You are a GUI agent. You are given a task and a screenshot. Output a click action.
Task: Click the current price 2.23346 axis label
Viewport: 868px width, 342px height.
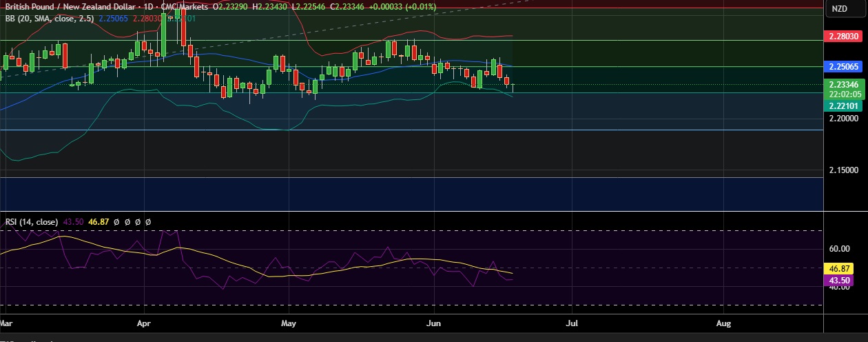click(x=843, y=85)
